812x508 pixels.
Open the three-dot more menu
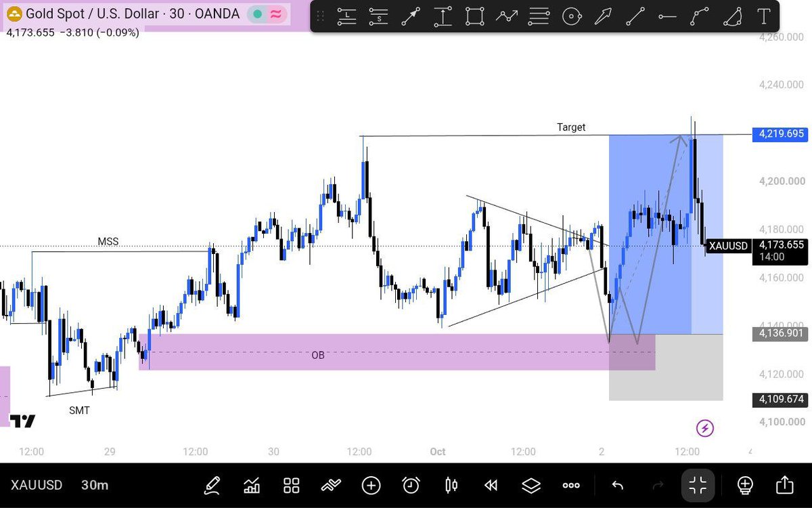coord(571,486)
